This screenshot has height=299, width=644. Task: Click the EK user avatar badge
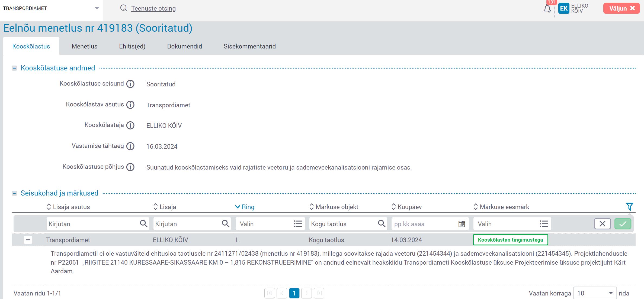(564, 8)
